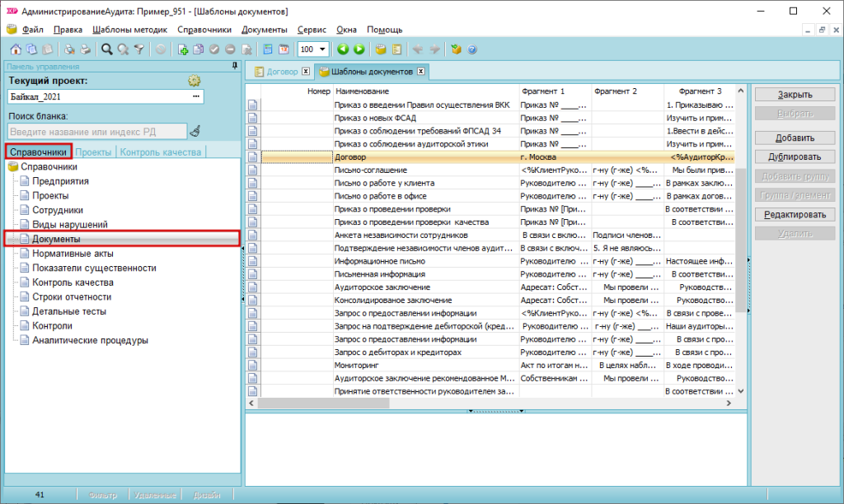Close the Договор tab with its X
The image size is (844, 504).
click(306, 72)
